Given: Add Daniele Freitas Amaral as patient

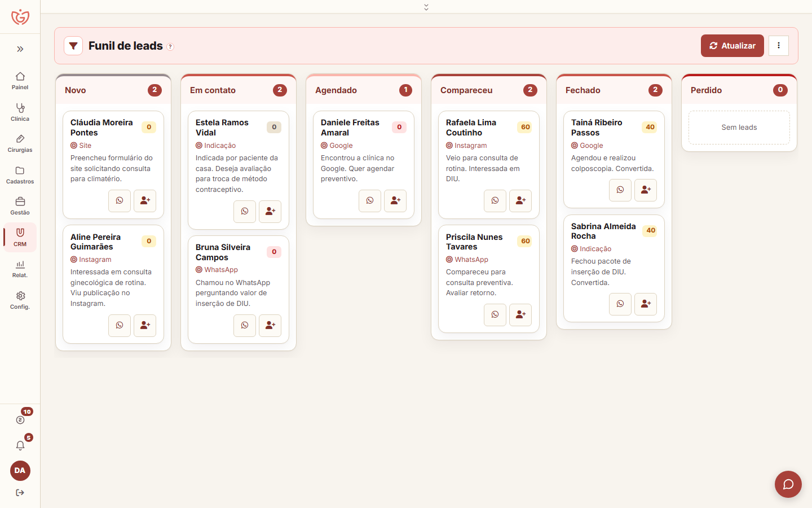Looking at the screenshot, I should click(x=395, y=201).
